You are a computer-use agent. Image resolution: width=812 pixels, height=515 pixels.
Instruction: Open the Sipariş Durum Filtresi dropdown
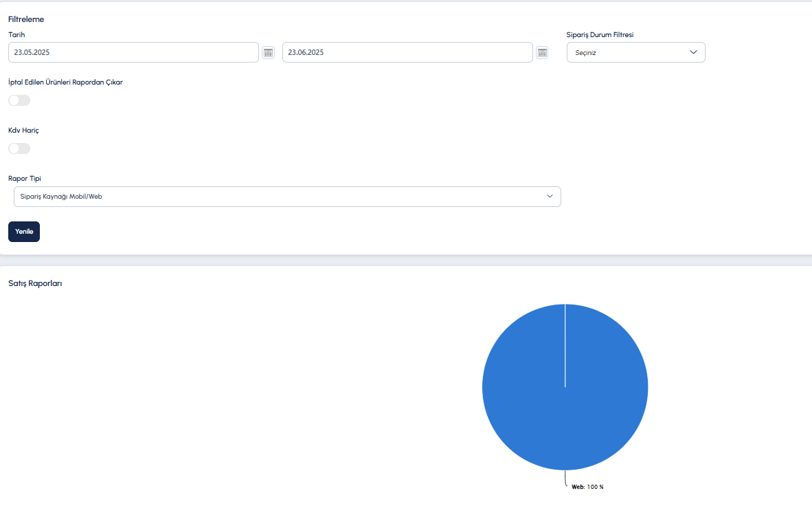(636, 52)
